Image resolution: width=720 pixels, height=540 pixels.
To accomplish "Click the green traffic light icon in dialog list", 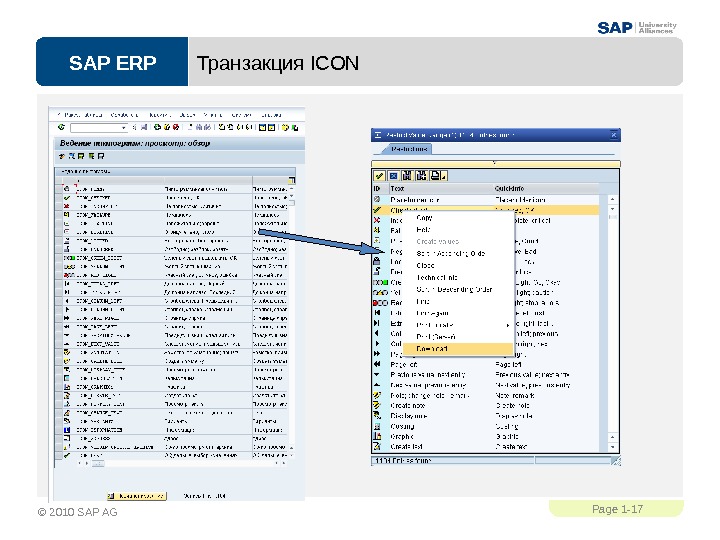I will [380, 282].
